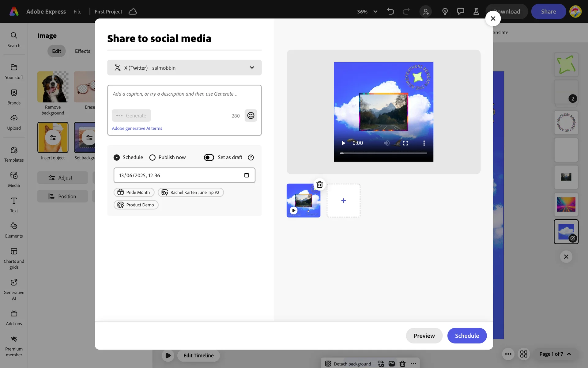The image size is (588, 368).
Task: Switch to the Effects tab
Action: point(82,51)
